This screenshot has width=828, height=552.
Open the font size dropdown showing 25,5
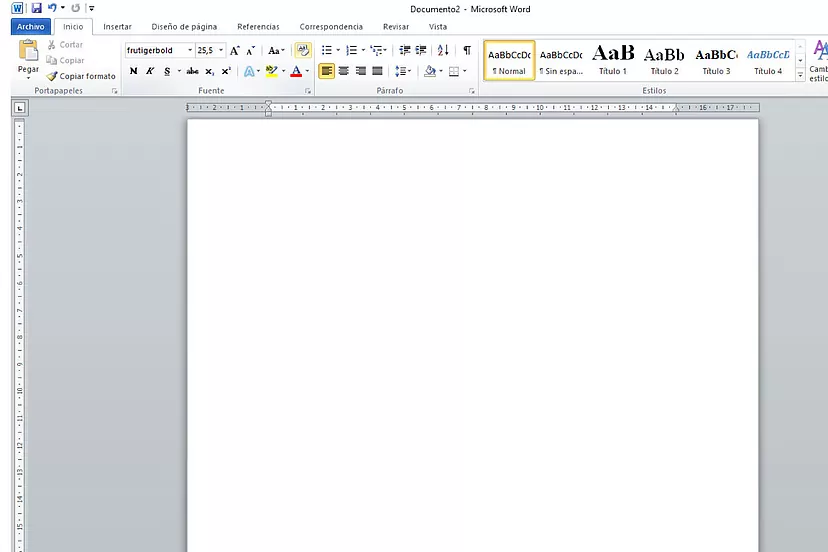pyautogui.click(x=221, y=50)
